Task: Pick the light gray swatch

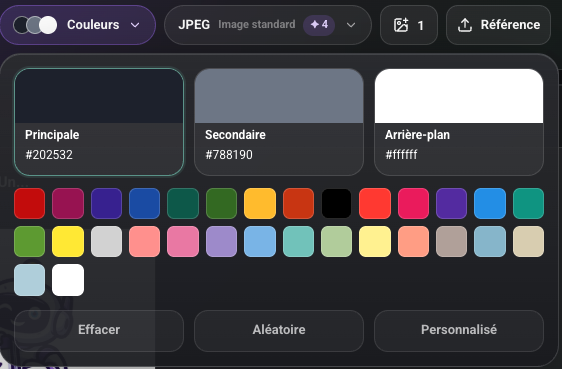Action: pos(106,241)
